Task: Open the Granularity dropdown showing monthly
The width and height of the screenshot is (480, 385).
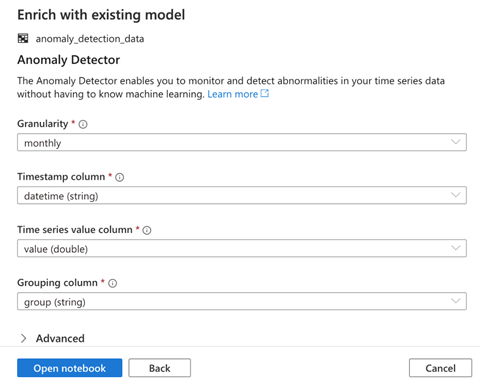Action: 242,142
